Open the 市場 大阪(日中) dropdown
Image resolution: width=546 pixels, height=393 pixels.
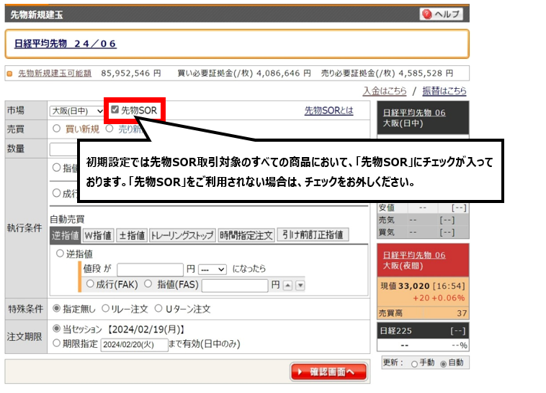(76, 111)
